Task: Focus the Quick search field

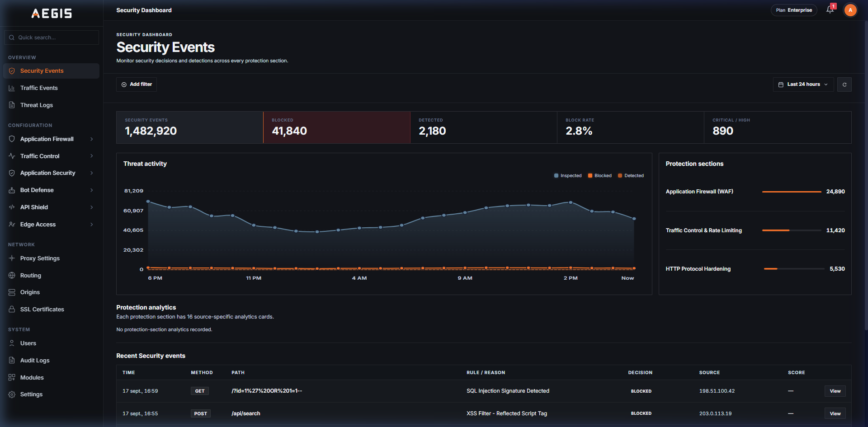Action: [x=52, y=38]
